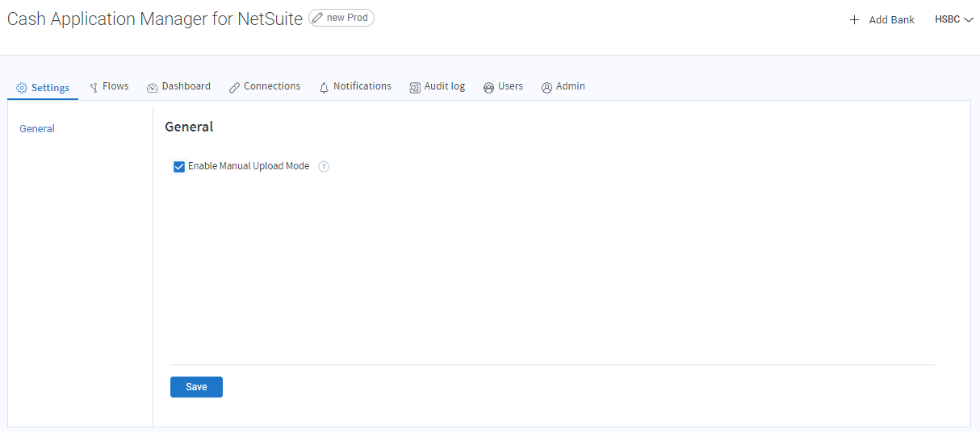Click the bell icon beside Notifications
Viewport: 980px width, 433px height.
324,87
